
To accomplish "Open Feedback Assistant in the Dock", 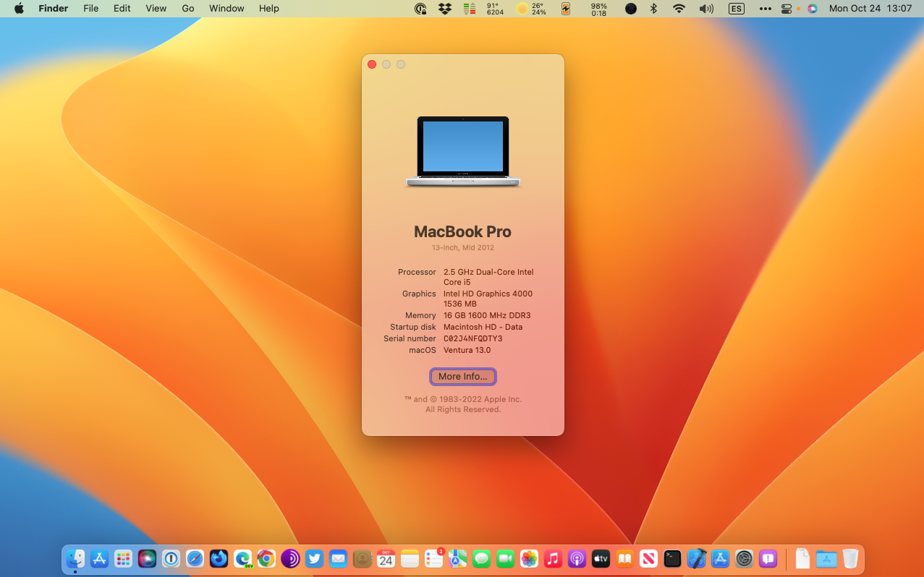I will click(768, 558).
